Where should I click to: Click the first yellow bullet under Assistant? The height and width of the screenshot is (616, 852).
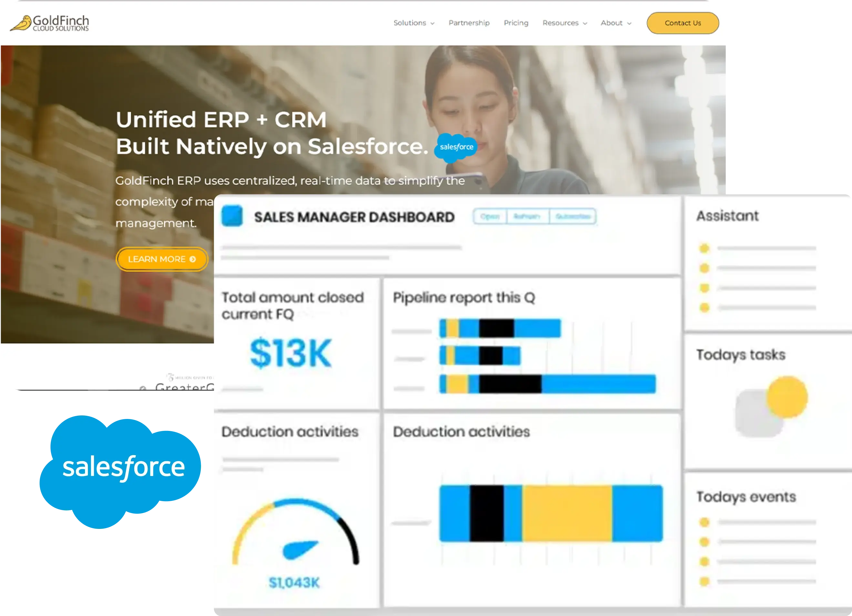click(x=704, y=248)
